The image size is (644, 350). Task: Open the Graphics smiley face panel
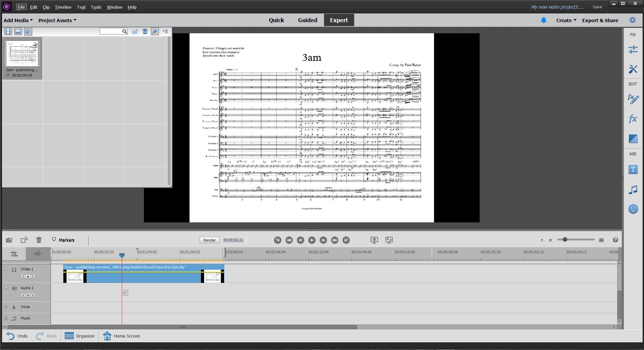tap(633, 209)
